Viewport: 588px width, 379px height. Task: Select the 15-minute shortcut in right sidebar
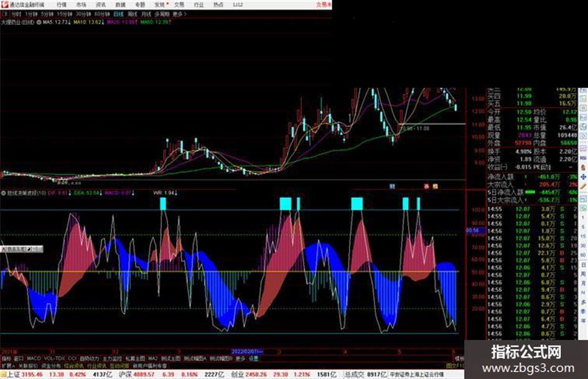pos(583,236)
